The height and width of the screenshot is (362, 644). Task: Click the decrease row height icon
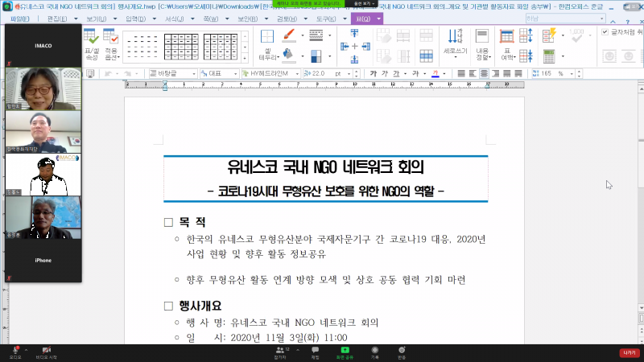click(x=526, y=56)
